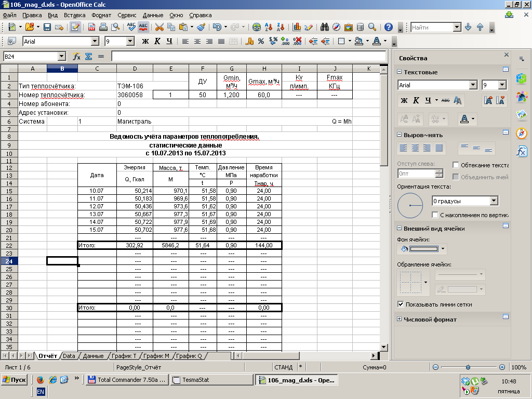Open the Вставка menu
Image resolution: width=532 pixels, height=399 pixels.
[x=75, y=15]
